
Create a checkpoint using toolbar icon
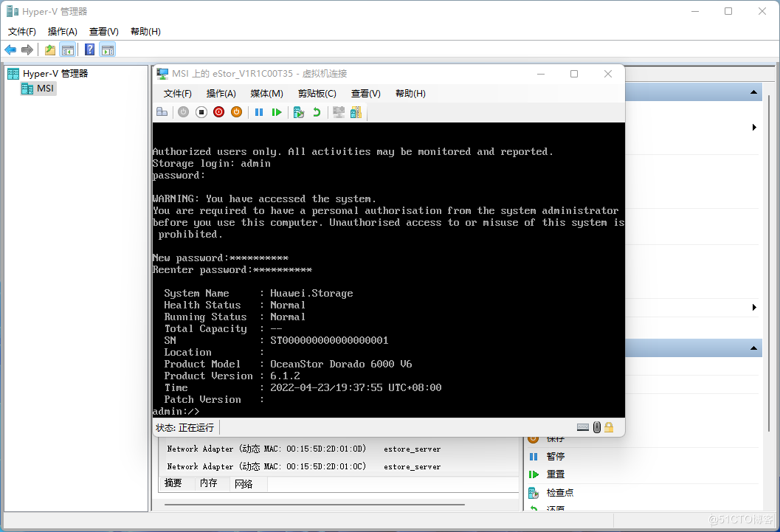click(x=298, y=112)
